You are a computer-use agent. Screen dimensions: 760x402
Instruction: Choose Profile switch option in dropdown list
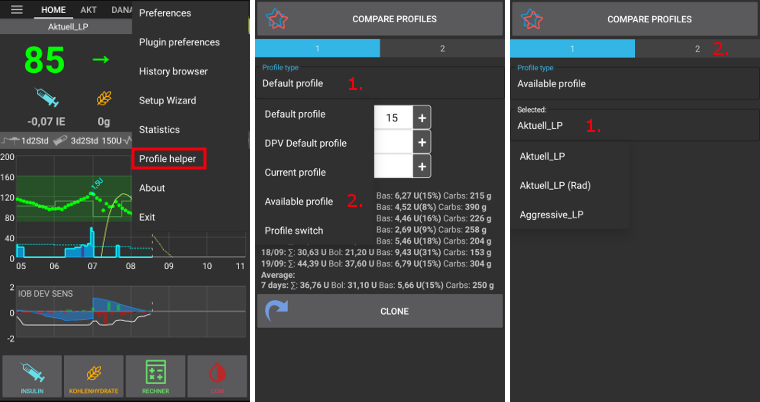pos(294,231)
